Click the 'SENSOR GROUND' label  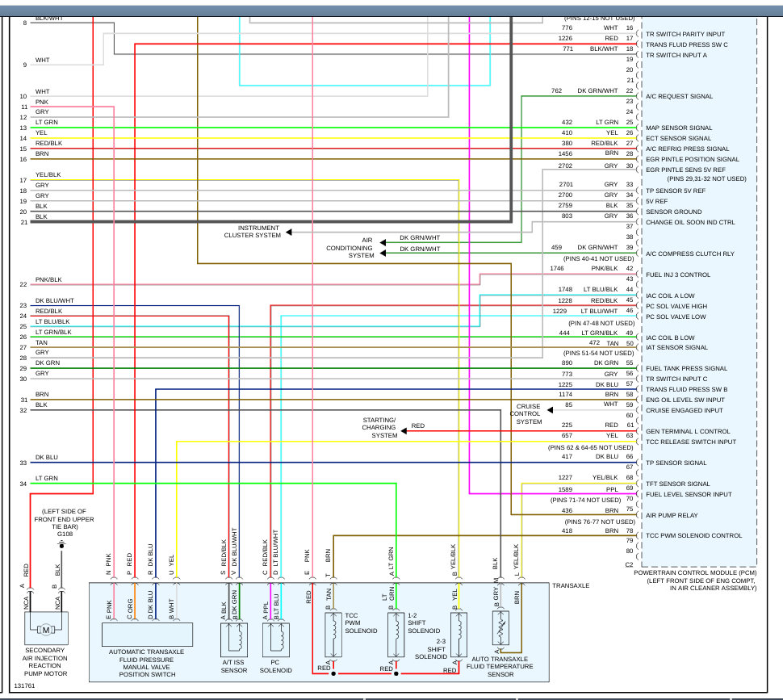pyautogui.click(x=674, y=212)
